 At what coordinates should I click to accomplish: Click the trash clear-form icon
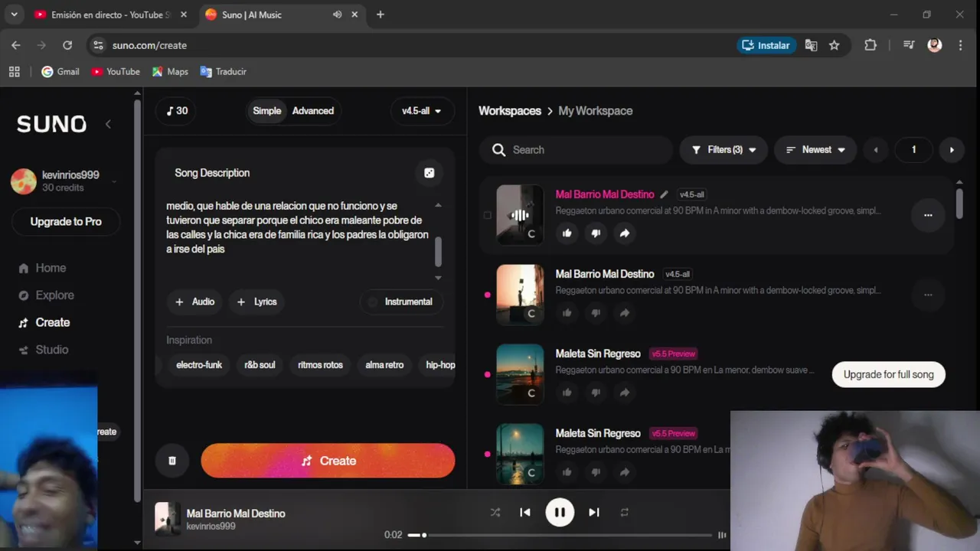click(172, 461)
